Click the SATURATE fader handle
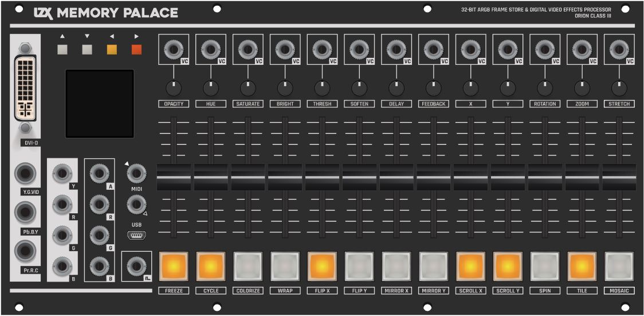644x316 pixels. [x=248, y=177]
